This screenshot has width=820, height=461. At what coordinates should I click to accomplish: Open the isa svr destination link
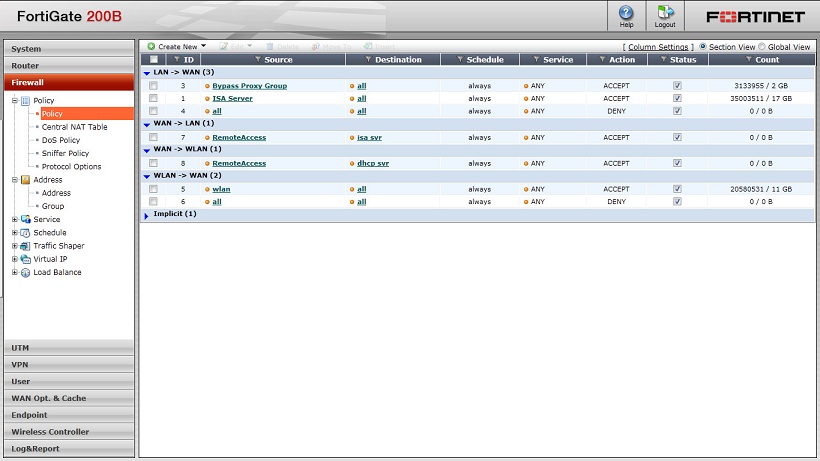(x=369, y=137)
